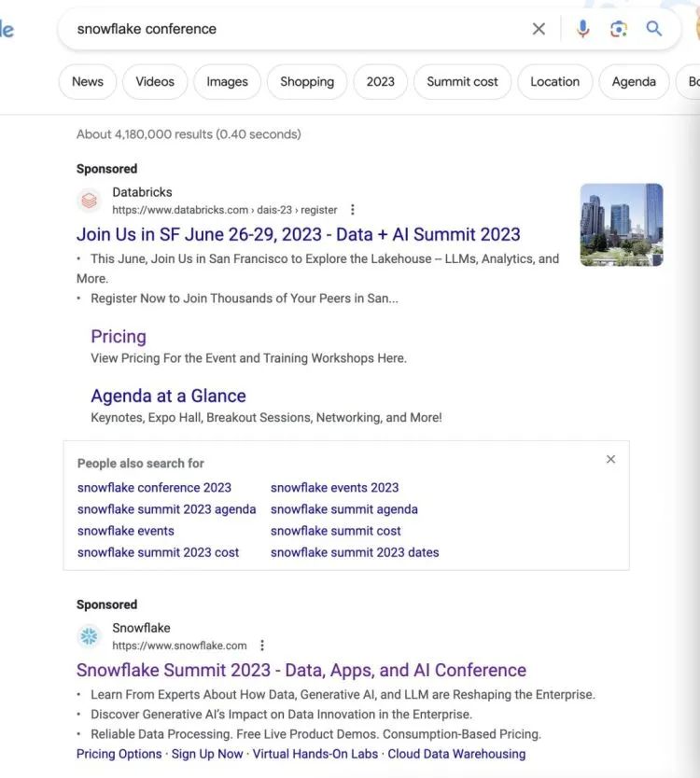Open the three-dot menu for the Snowflake ad
Screen dimensions: 700x778
coord(262,646)
